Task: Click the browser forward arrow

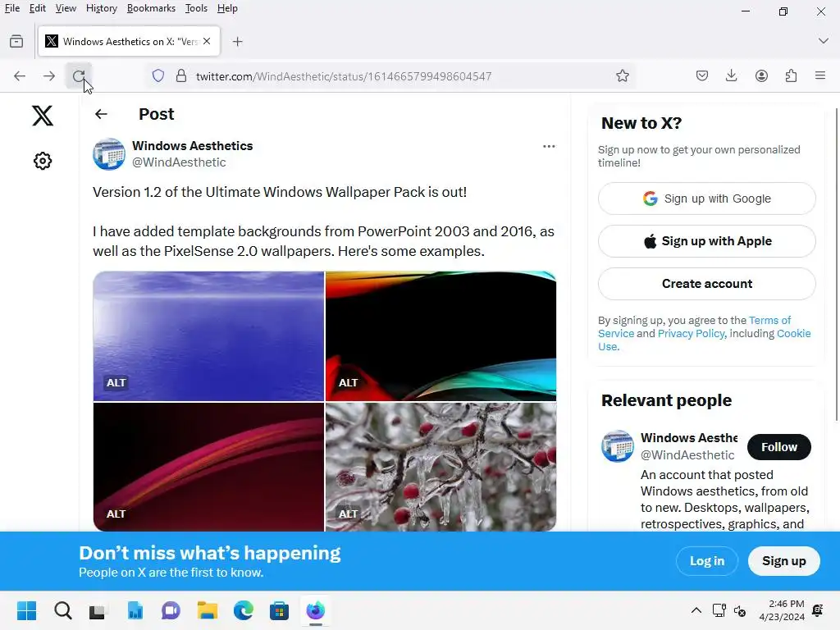Action: coord(49,76)
